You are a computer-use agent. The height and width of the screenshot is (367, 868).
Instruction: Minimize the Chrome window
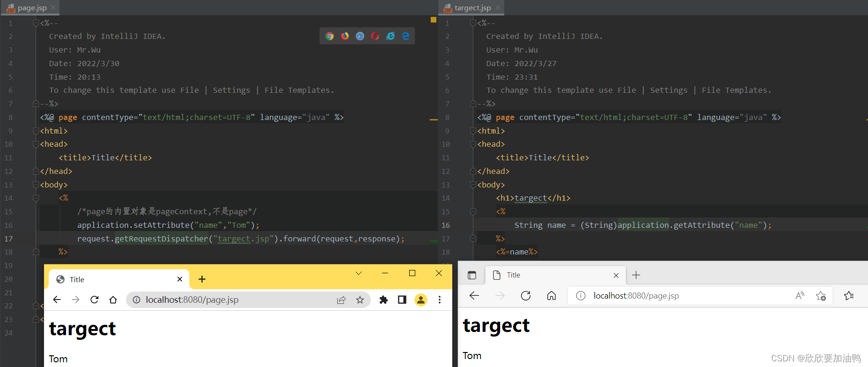click(385, 273)
